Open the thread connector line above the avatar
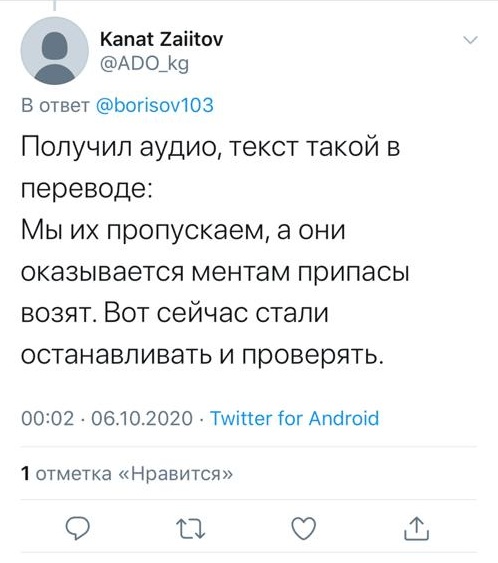 [55, 5]
